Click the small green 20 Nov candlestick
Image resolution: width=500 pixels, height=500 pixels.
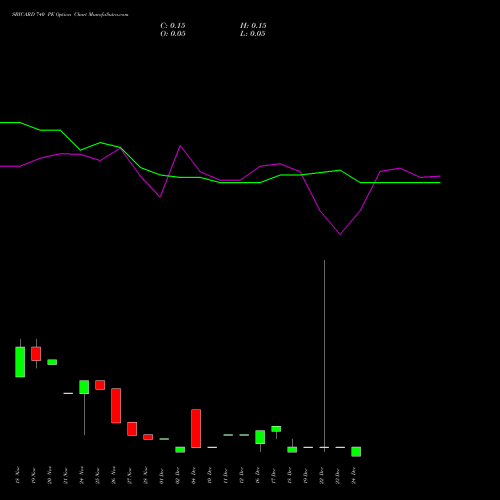pos(52,362)
